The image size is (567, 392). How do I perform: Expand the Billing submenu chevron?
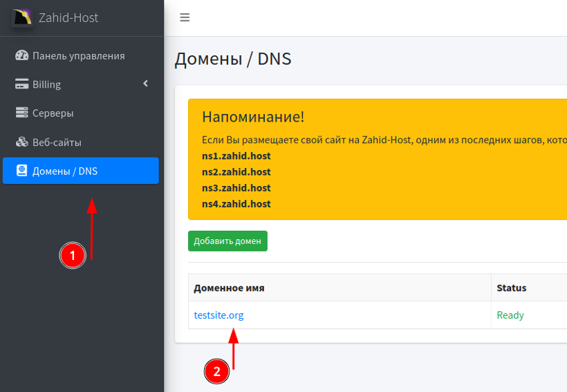click(x=145, y=84)
